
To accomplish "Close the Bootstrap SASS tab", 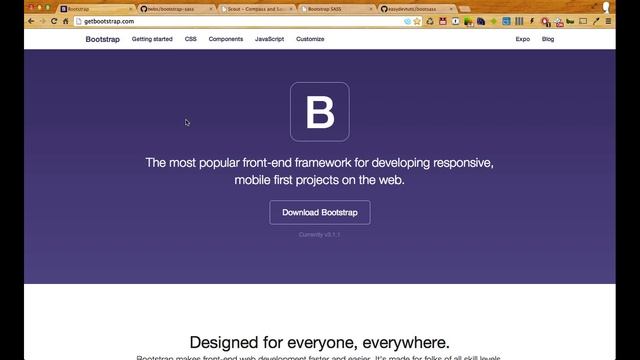I will click(371, 9).
